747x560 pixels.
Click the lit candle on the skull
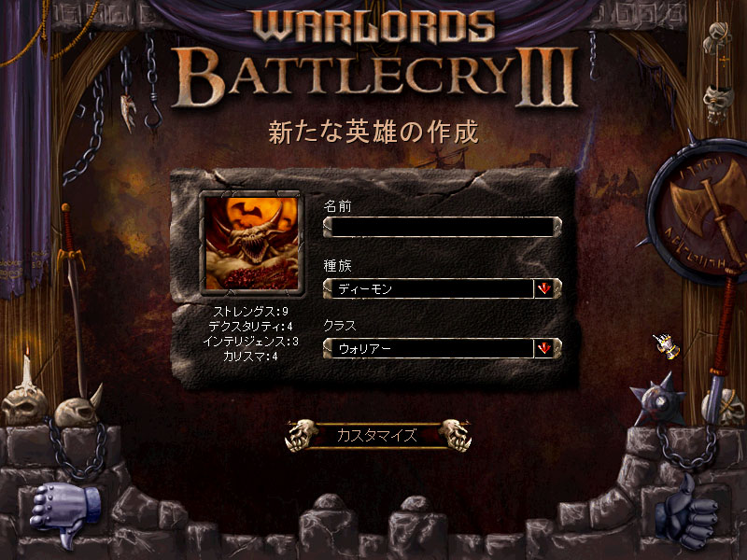[x=27, y=367]
